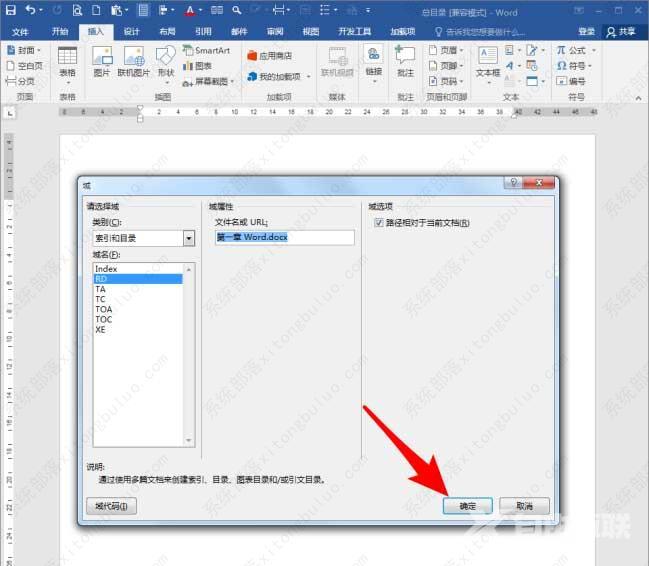Expand the 类别 category dropdown
The image size is (649, 566).
tap(189, 238)
